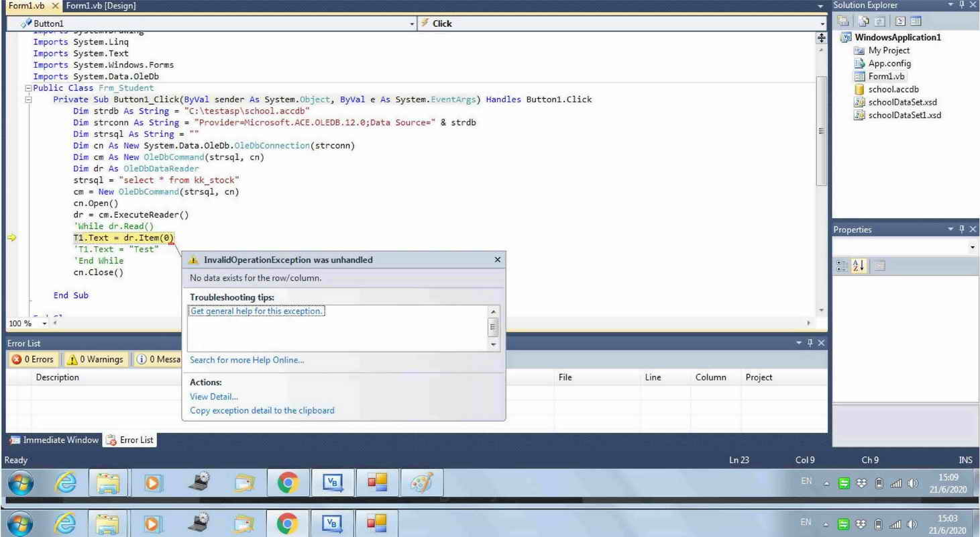Click the code line 'T1.Text = dr.Item(0)'
980x537 pixels.
click(124, 238)
